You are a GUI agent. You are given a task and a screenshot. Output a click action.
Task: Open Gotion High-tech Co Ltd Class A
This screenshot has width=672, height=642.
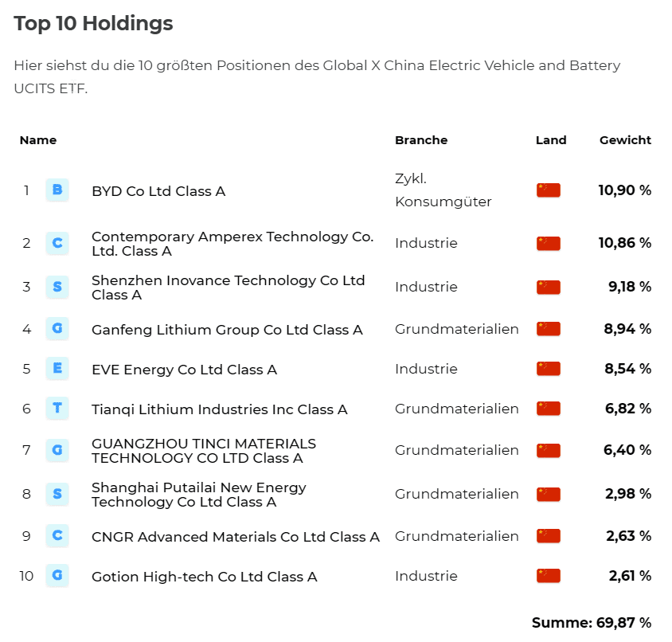coord(205,577)
